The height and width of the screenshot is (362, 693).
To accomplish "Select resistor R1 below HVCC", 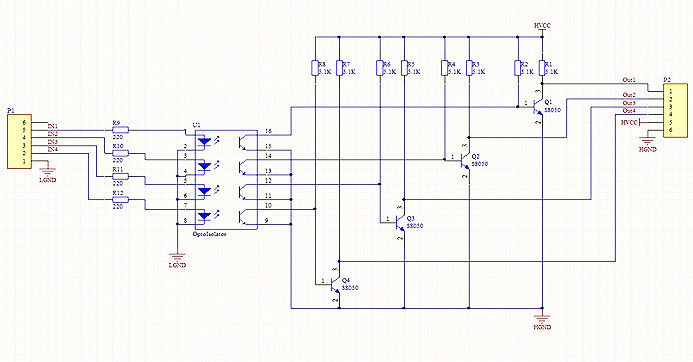I will pos(542,69).
